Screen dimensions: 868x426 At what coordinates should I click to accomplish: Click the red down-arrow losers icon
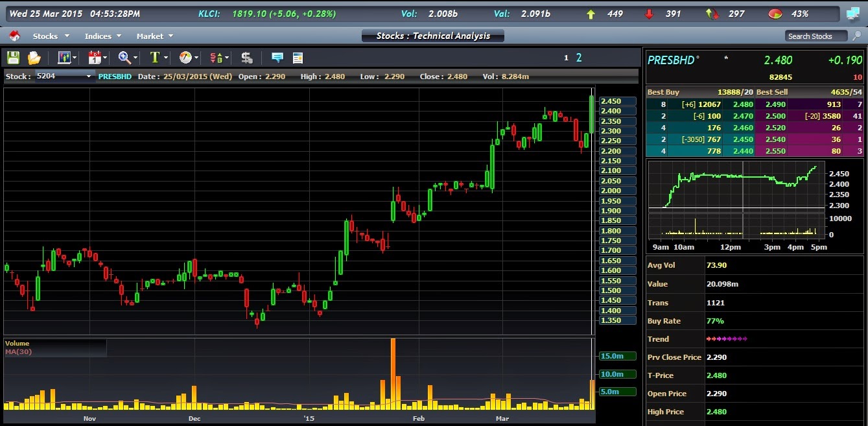coord(650,14)
